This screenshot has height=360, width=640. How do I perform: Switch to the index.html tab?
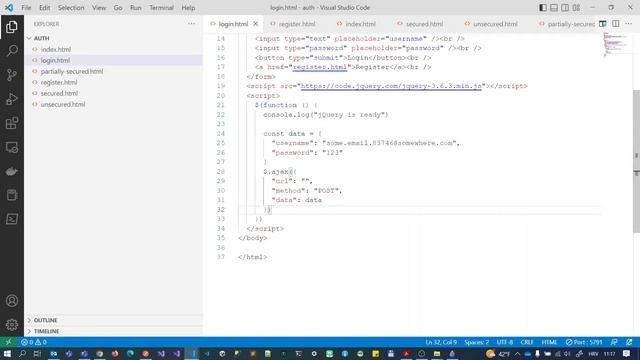click(x=360, y=24)
